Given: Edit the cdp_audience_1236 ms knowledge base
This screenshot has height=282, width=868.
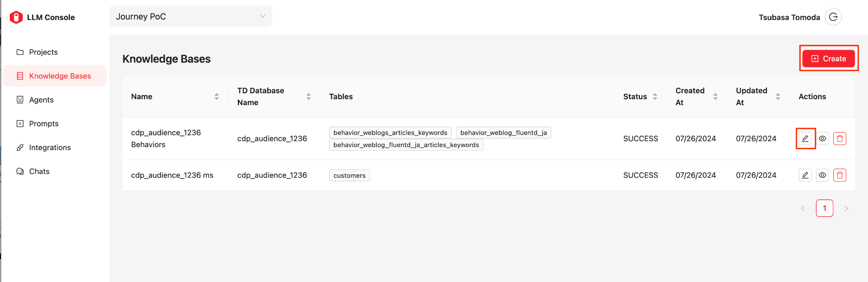Looking at the screenshot, I should [805, 175].
